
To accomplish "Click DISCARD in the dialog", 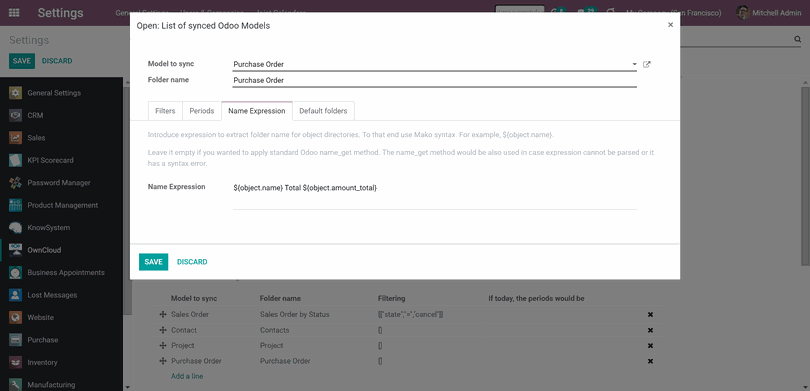I will click(192, 262).
